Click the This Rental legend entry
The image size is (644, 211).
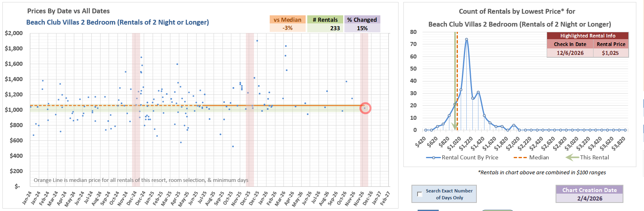(587, 157)
